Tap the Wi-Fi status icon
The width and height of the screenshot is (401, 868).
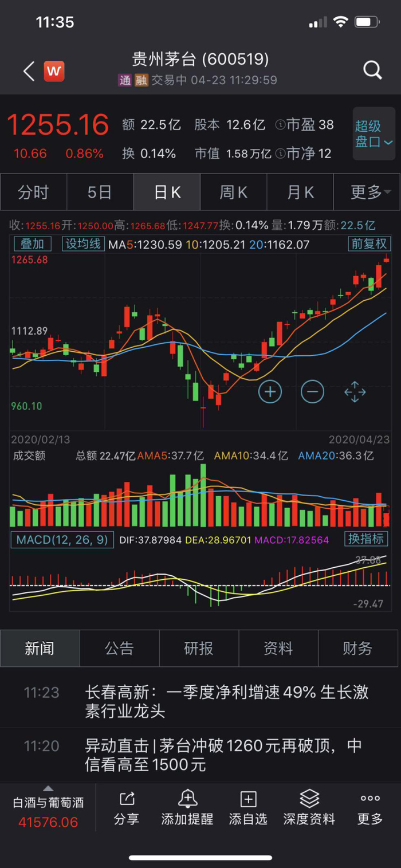point(341,22)
